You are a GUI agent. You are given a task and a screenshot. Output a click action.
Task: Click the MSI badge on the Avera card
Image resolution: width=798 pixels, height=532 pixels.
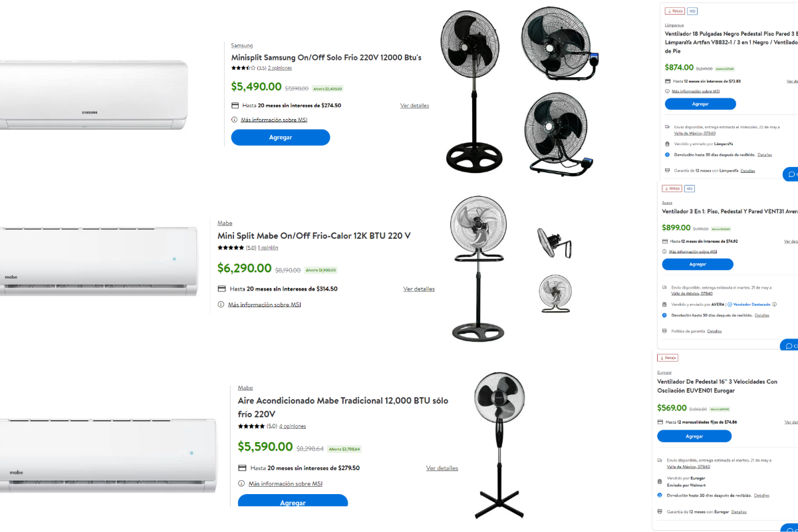[689, 188]
